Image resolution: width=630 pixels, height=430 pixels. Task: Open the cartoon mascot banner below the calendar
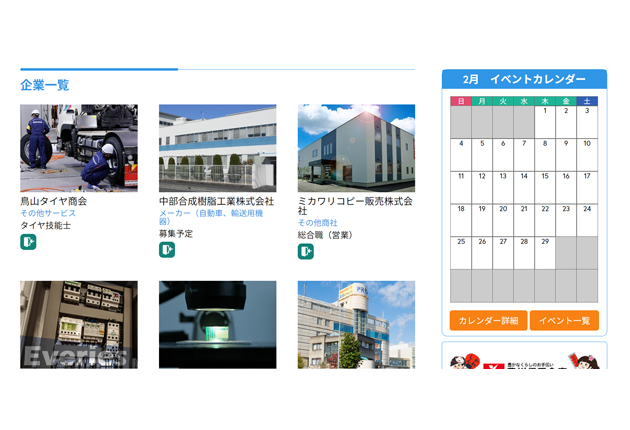pyautogui.click(x=524, y=361)
